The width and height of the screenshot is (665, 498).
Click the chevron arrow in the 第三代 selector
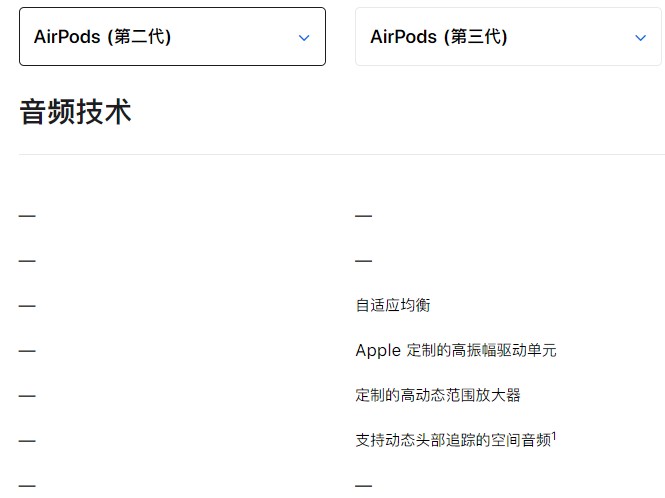coord(640,38)
